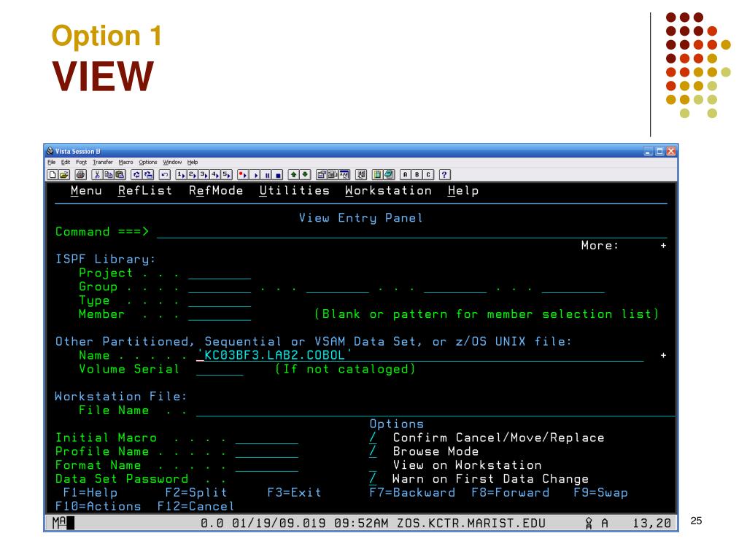Toggle Warn on First Data Change option
Image resolution: width=747 pixels, height=560 pixels.
[373, 479]
